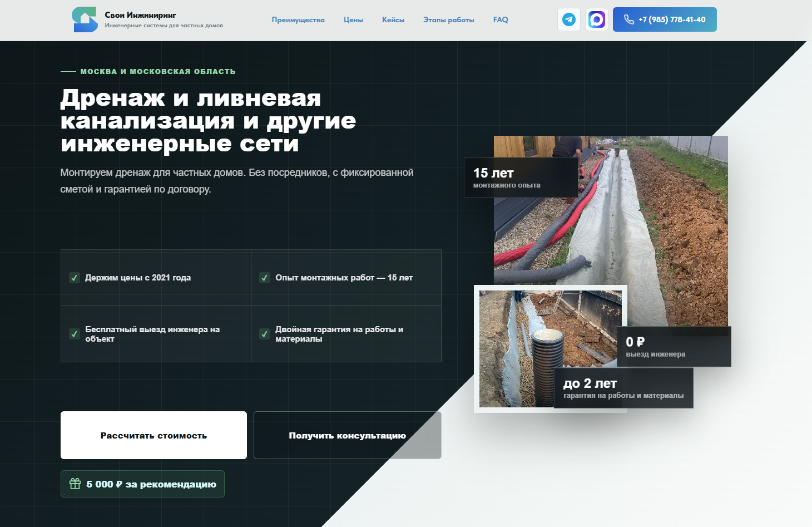Viewport: 812px width, 527px height.
Task: Click checkmark next to Двойная гарантия
Action: tap(265, 334)
